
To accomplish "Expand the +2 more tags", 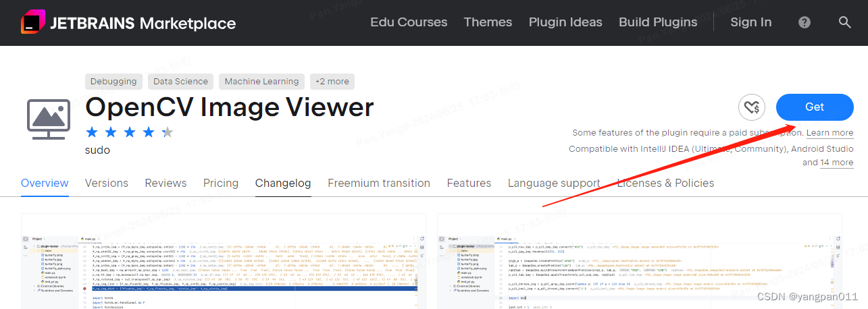I will (x=332, y=82).
